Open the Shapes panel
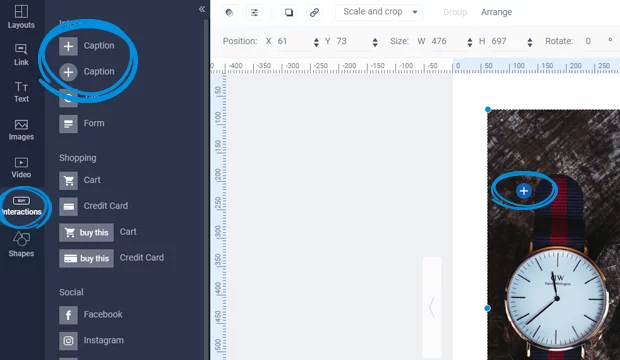This screenshot has height=360, width=620. tap(21, 245)
